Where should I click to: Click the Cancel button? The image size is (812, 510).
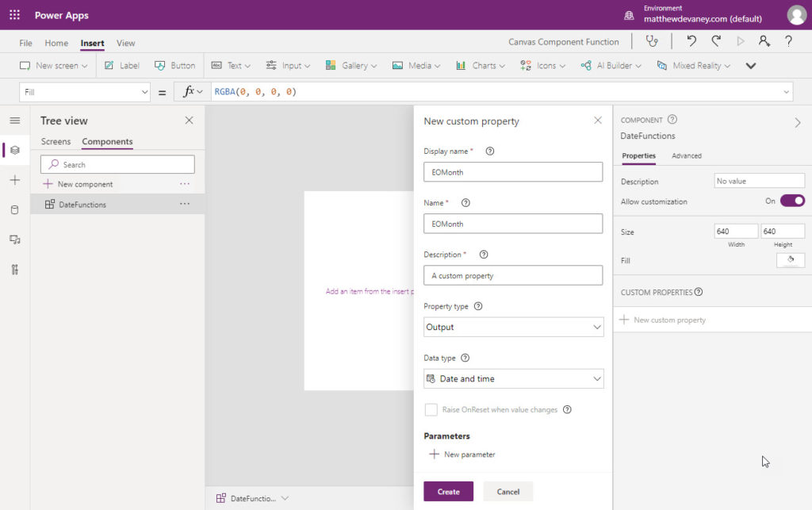(x=508, y=491)
